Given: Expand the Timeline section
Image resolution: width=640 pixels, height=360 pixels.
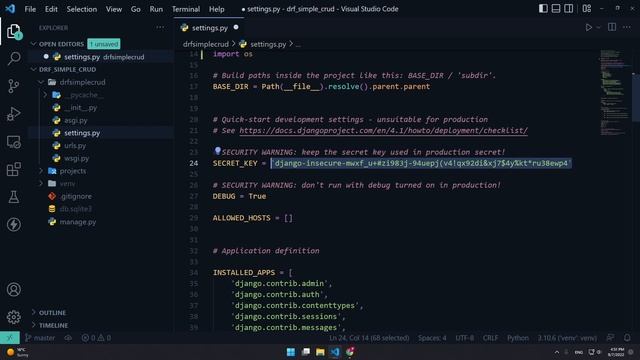Looking at the screenshot, I should 53,325.
